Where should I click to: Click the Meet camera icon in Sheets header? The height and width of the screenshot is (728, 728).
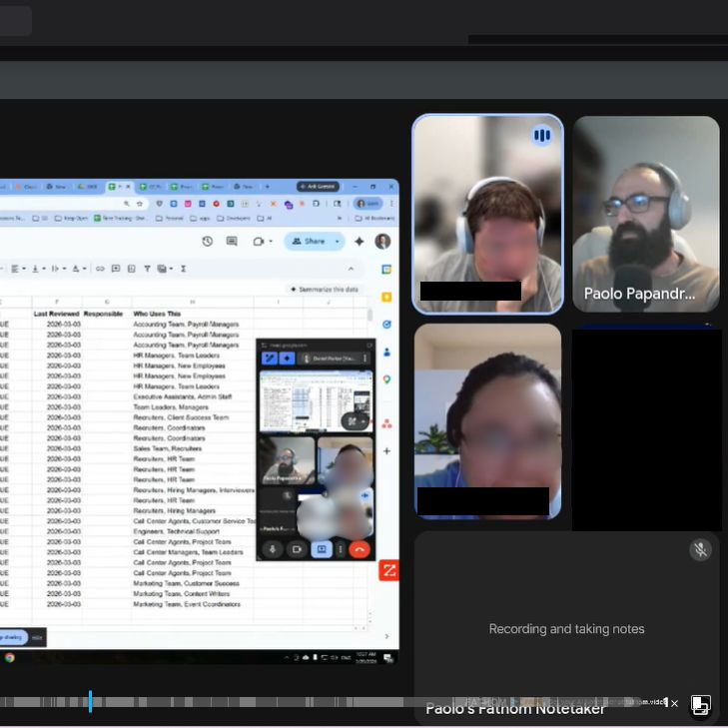pyautogui.click(x=259, y=242)
